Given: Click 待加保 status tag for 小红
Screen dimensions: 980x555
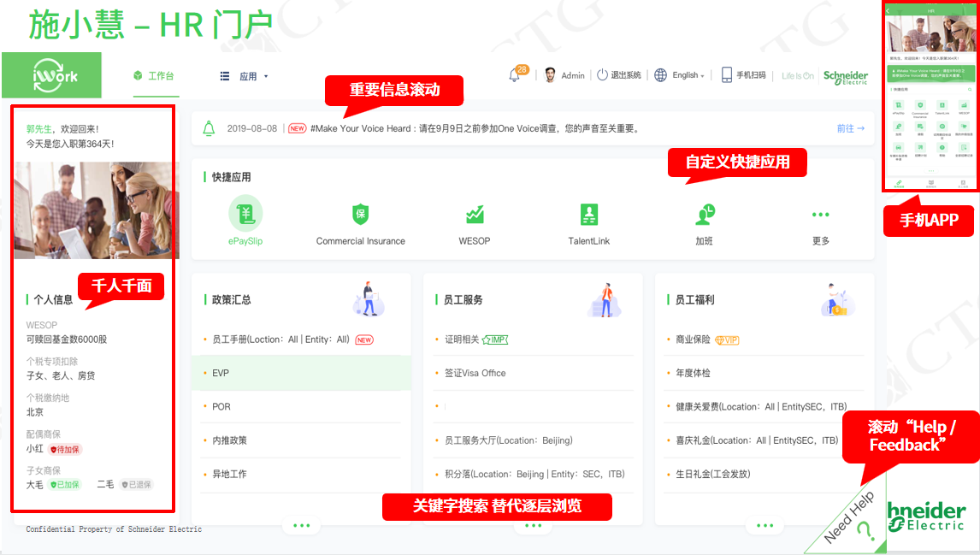Looking at the screenshot, I should click(65, 449).
